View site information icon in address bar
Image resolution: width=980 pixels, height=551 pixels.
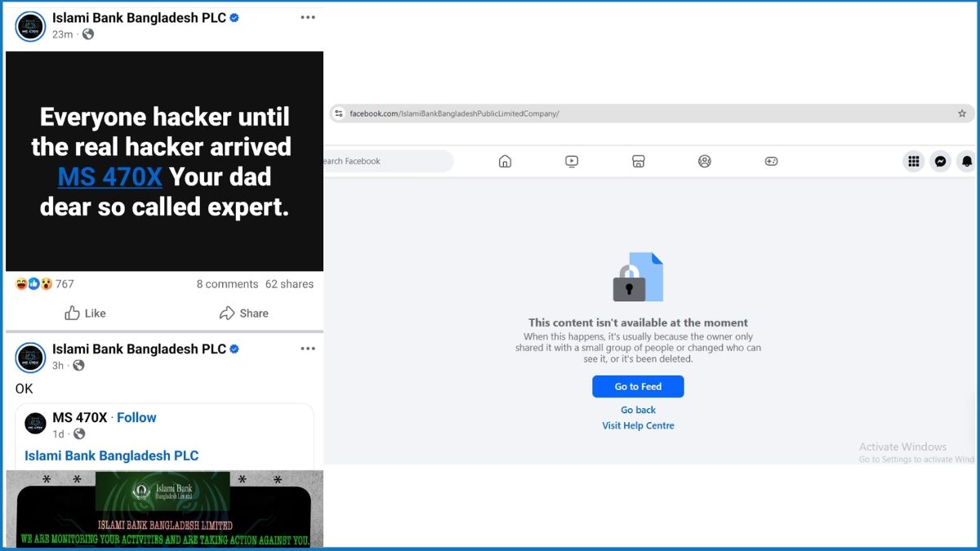coord(339,113)
